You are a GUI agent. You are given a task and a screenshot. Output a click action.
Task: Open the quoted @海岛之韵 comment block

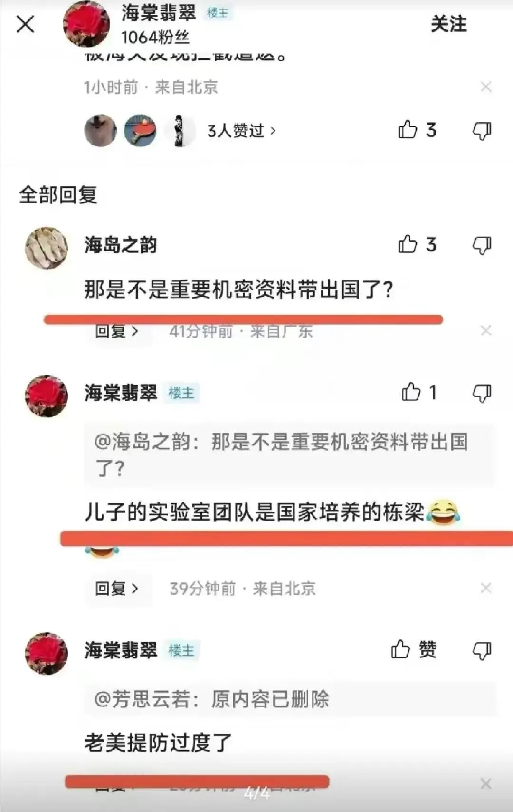tap(289, 455)
